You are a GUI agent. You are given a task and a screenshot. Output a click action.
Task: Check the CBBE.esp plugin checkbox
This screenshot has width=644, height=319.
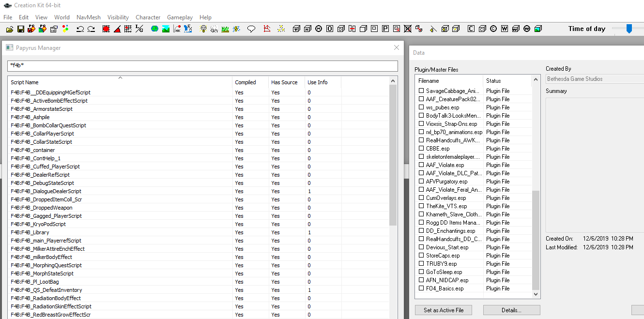421,149
